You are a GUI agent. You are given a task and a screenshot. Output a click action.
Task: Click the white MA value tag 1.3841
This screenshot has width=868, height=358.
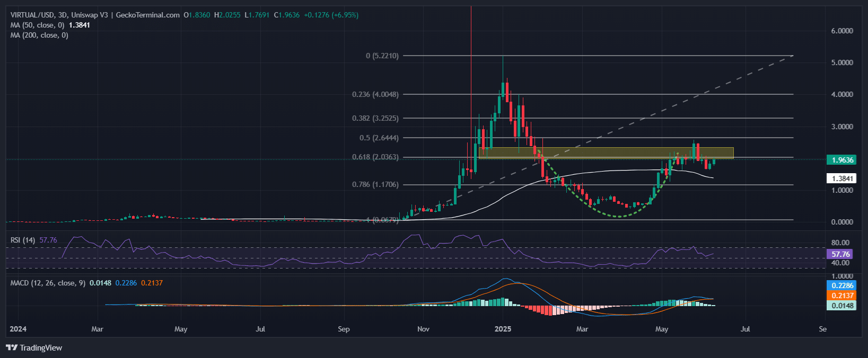pyautogui.click(x=842, y=178)
